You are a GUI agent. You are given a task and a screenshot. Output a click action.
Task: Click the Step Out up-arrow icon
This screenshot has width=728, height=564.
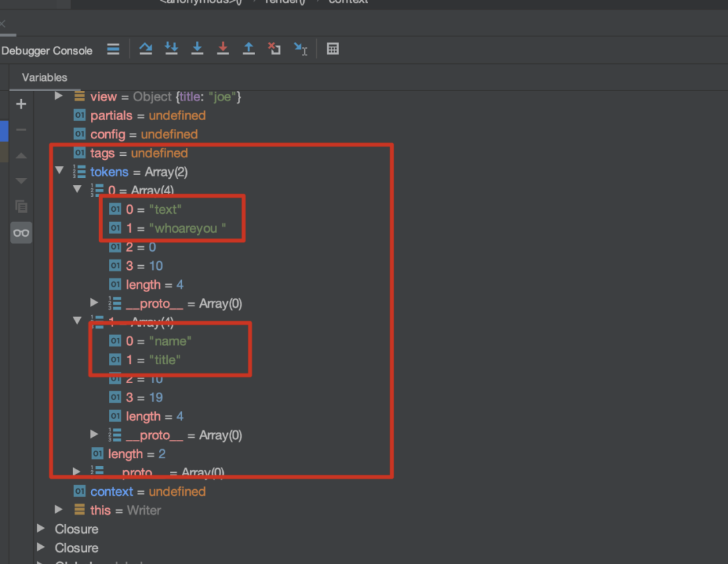[249, 49]
